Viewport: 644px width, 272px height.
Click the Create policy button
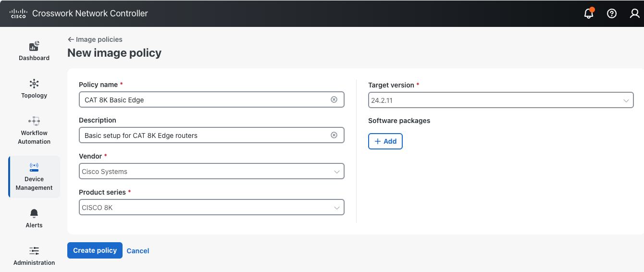(x=95, y=250)
